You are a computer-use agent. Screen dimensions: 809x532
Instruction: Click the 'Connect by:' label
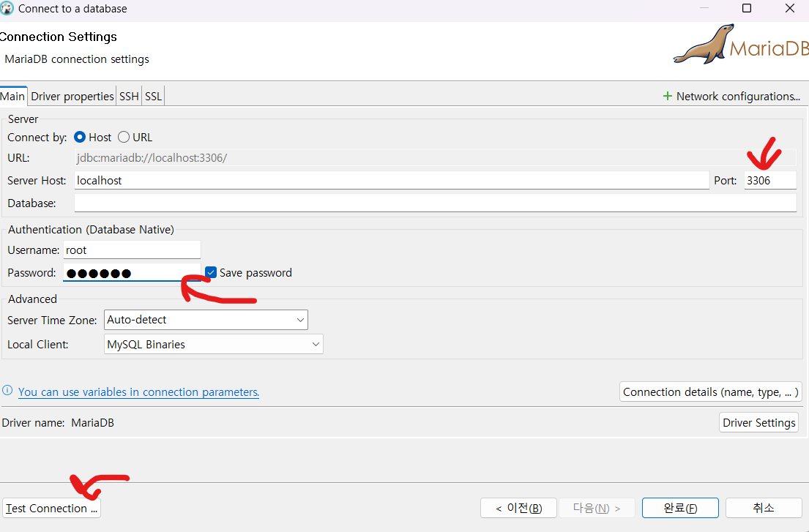click(x=37, y=137)
